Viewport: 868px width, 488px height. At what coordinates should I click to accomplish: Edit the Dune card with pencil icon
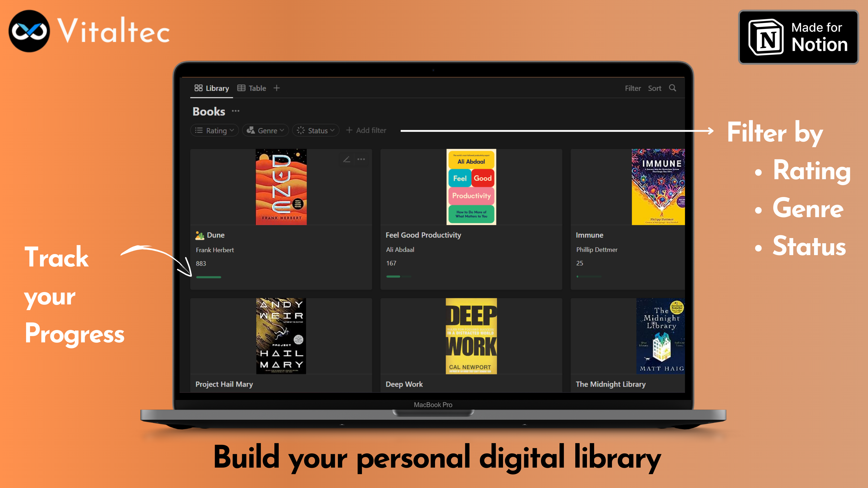(x=347, y=159)
